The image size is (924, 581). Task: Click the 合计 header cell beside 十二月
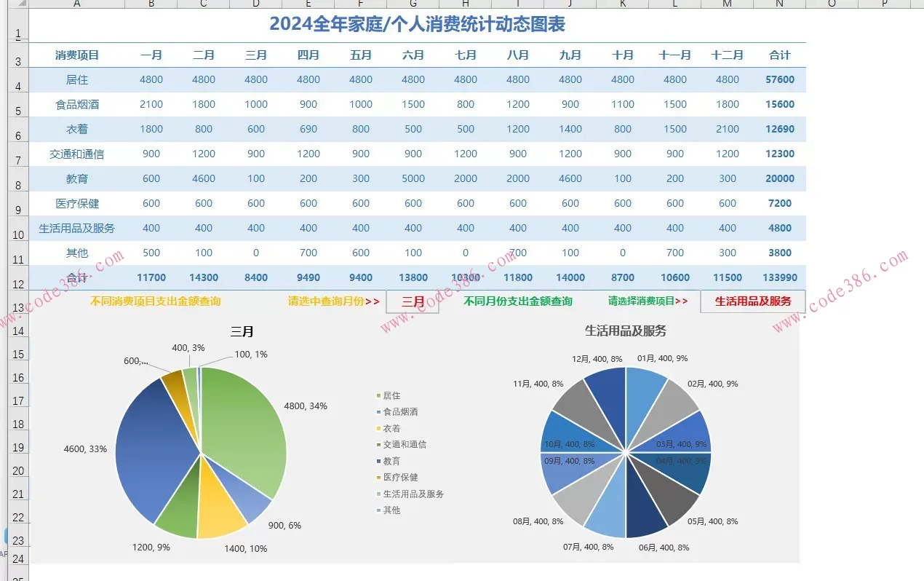pos(780,55)
